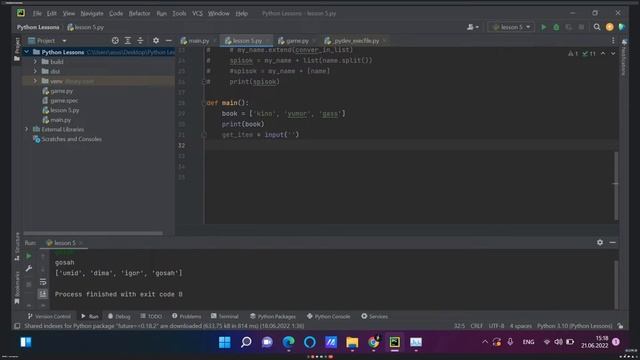Image resolution: width=640 pixels, height=360 pixels.
Task: Open Debug tool window
Action: coord(119,316)
